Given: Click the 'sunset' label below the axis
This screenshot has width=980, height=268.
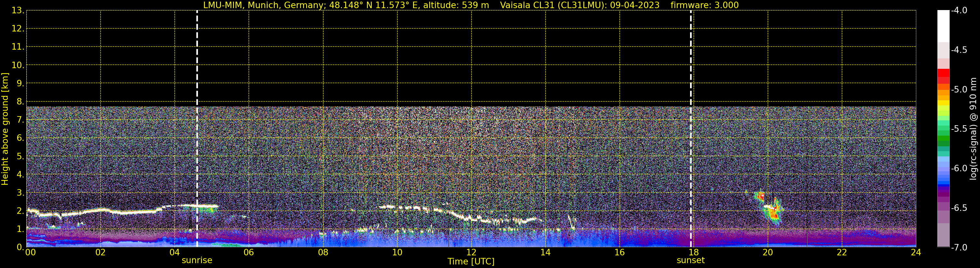Looking at the screenshot, I should click(x=690, y=261).
